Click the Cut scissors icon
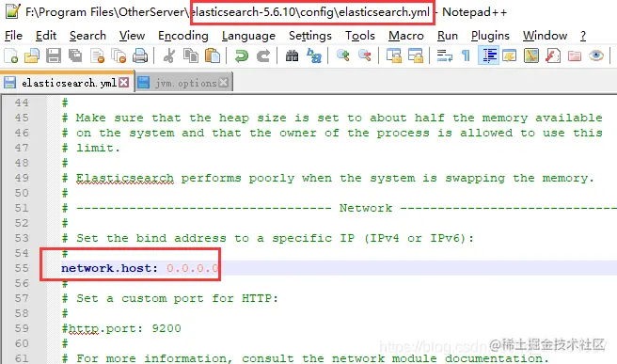The image size is (617, 364). [169, 55]
